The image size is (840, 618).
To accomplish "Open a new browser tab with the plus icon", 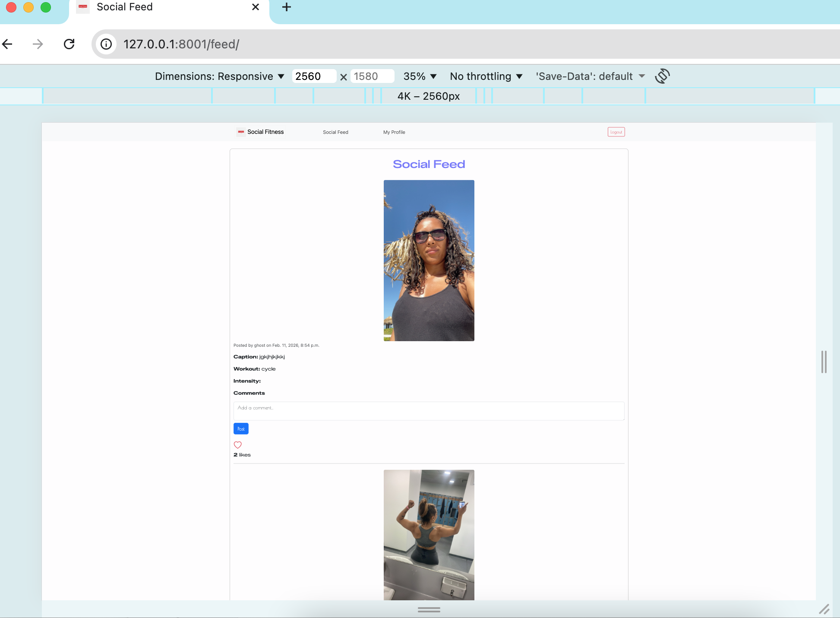I will tap(286, 7).
